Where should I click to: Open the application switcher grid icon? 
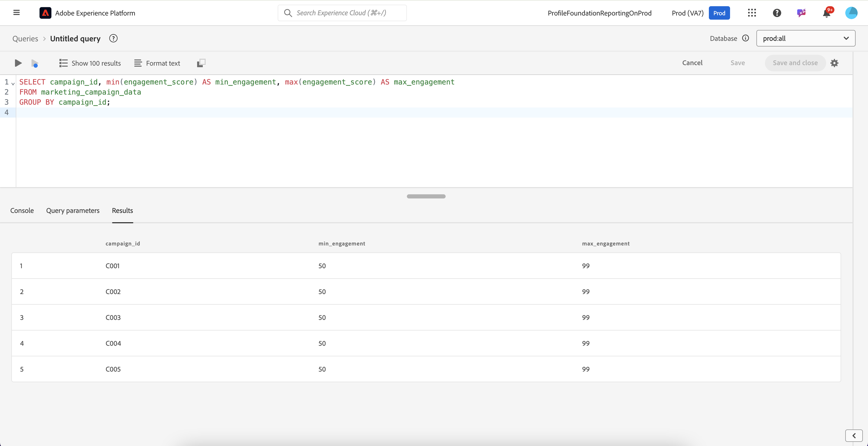coord(752,13)
